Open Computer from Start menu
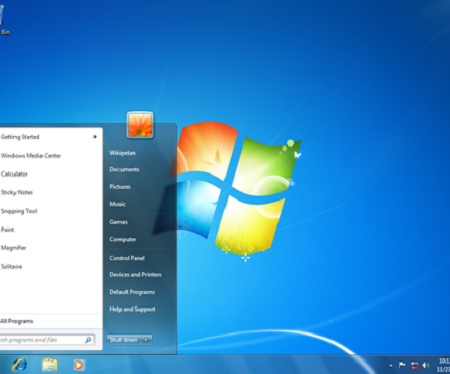This screenshot has width=450, height=374. click(x=123, y=239)
